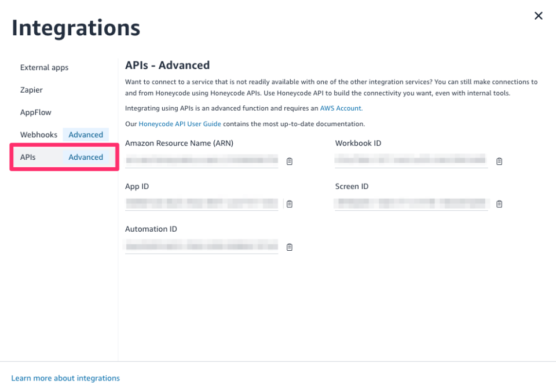556x392 pixels.
Task: Click inside the Screen ID field
Action: click(x=411, y=203)
